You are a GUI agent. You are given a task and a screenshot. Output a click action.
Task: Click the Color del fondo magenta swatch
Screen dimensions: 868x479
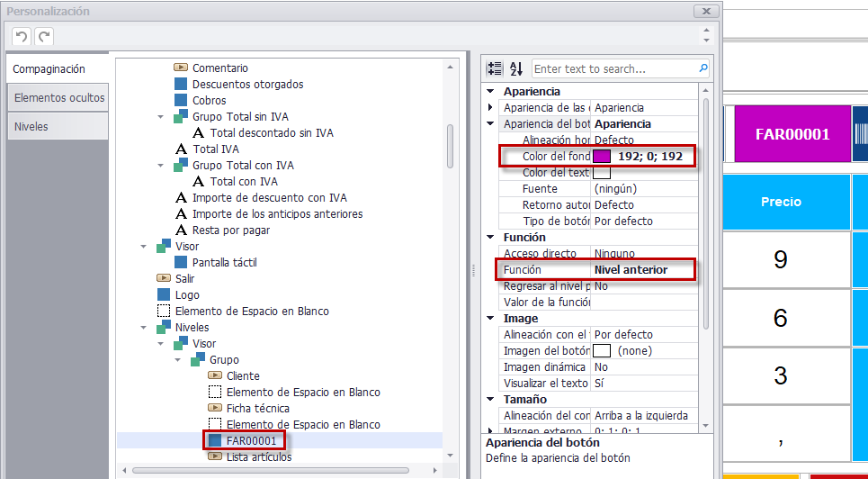(x=602, y=157)
